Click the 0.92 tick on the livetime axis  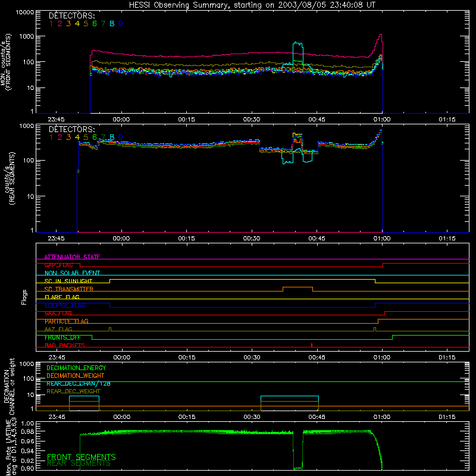tap(27, 461)
